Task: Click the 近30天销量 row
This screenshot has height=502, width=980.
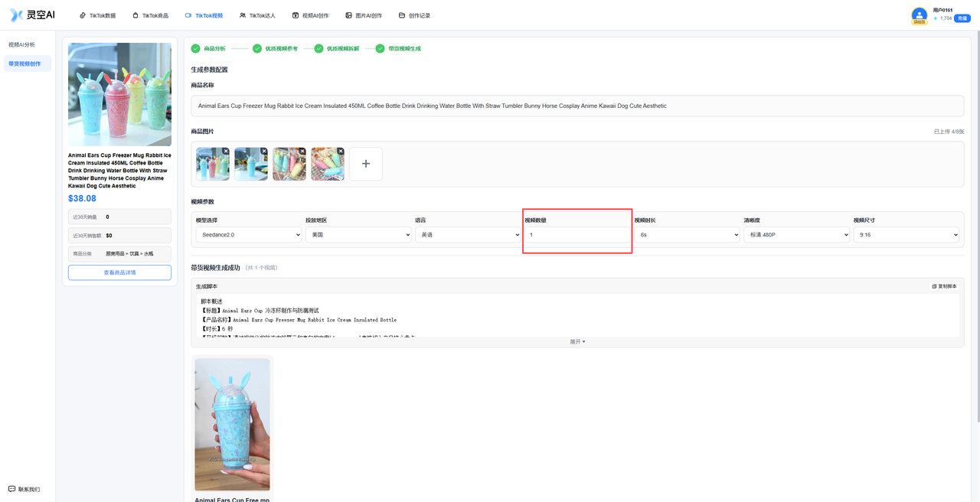Action: (x=119, y=217)
